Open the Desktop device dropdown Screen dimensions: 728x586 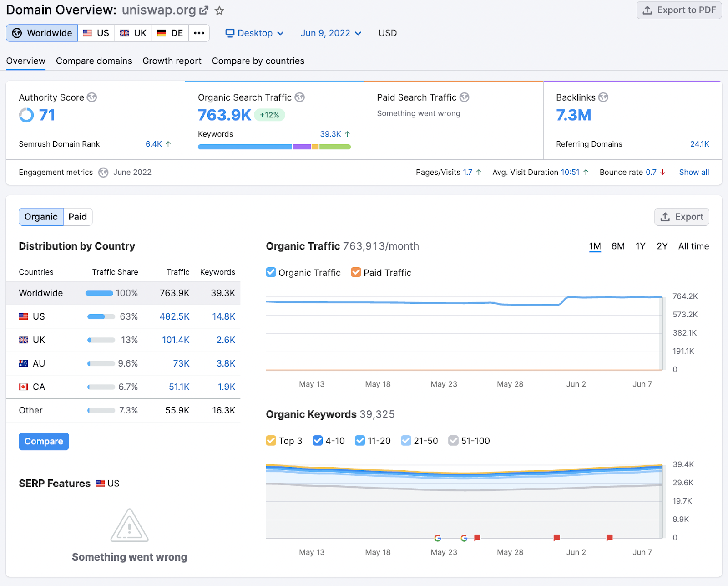(x=255, y=33)
